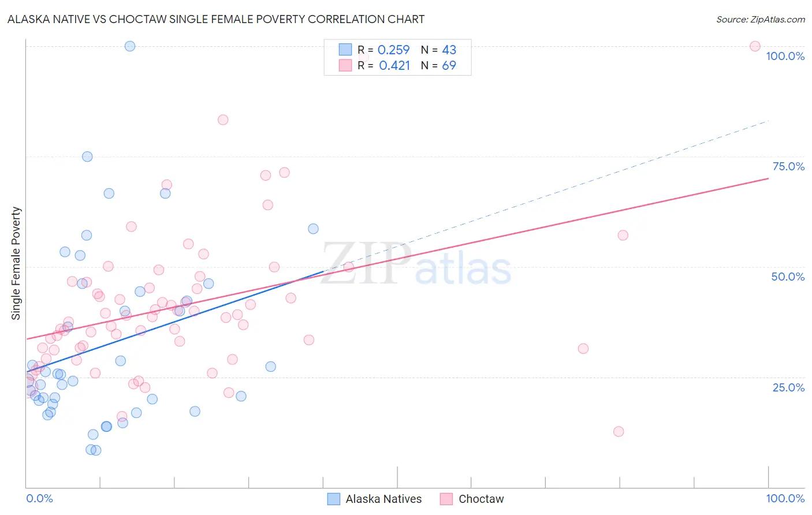Viewport: 812px width, 515px height.
Task: Click the blue stats swatch beside R = 0.259
Action: 345,50
